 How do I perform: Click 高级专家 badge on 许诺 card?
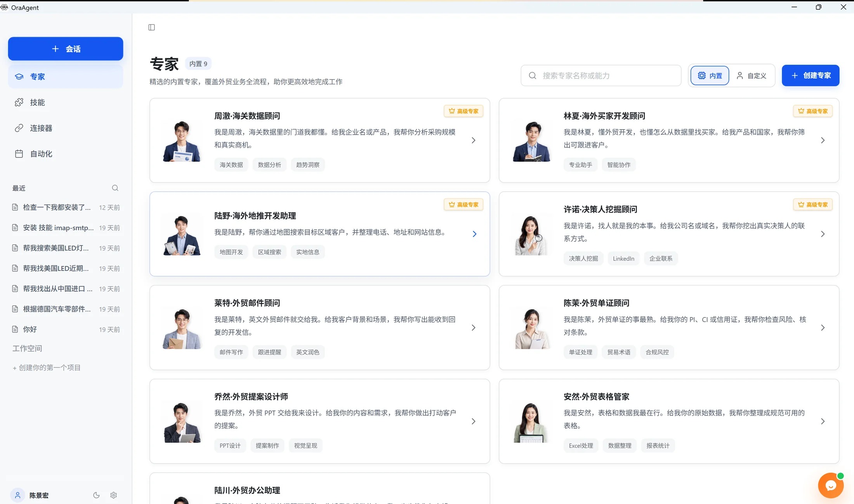click(813, 205)
